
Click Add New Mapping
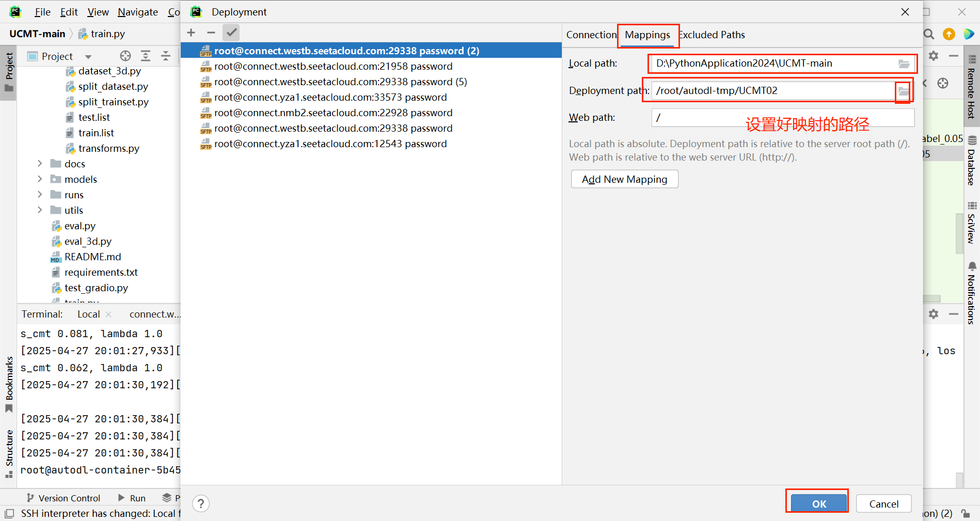pyautogui.click(x=624, y=179)
